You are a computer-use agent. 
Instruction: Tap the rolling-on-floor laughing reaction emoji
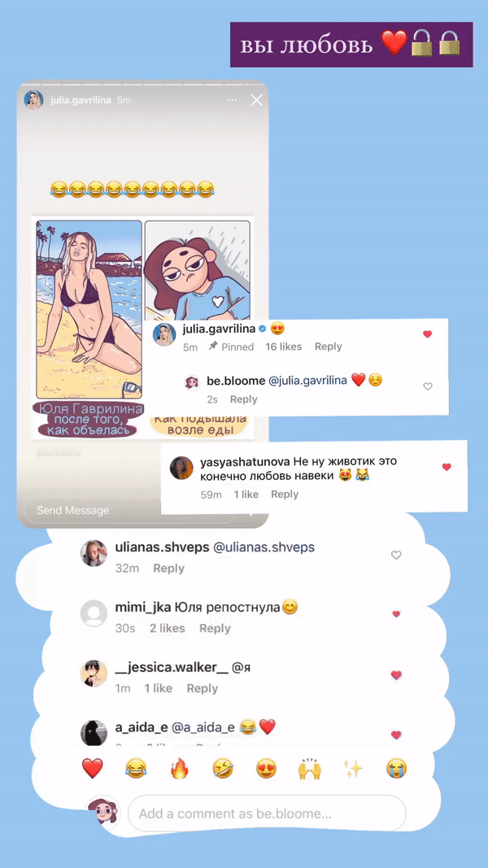(x=223, y=769)
